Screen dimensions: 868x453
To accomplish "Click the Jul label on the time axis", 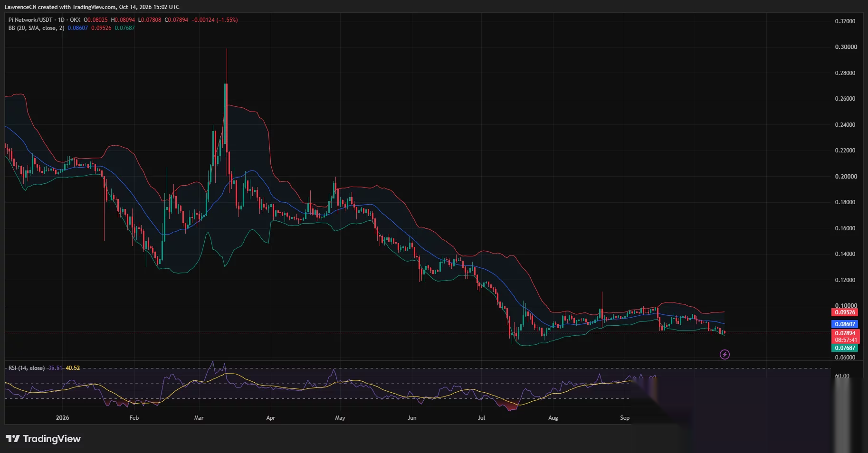I will click(x=481, y=418).
